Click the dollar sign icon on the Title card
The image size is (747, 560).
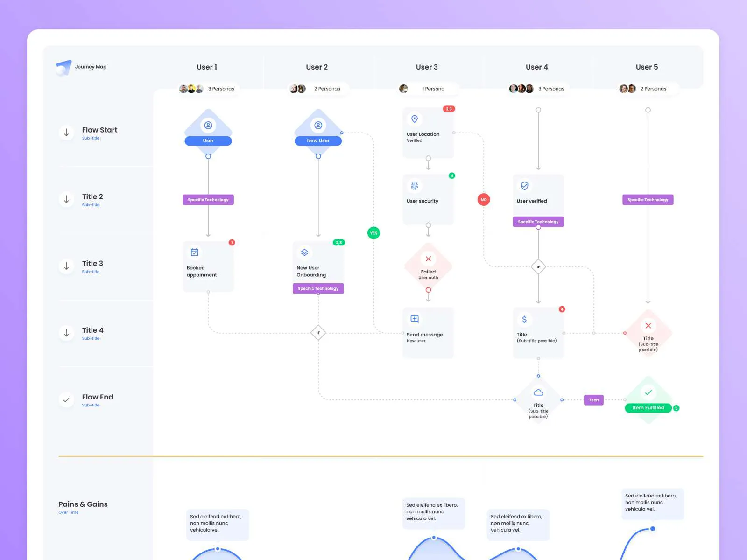pyautogui.click(x=525, y=319)
